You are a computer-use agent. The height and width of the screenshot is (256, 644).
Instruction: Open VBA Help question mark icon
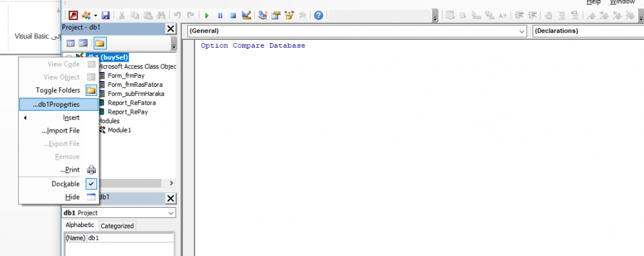318,15
